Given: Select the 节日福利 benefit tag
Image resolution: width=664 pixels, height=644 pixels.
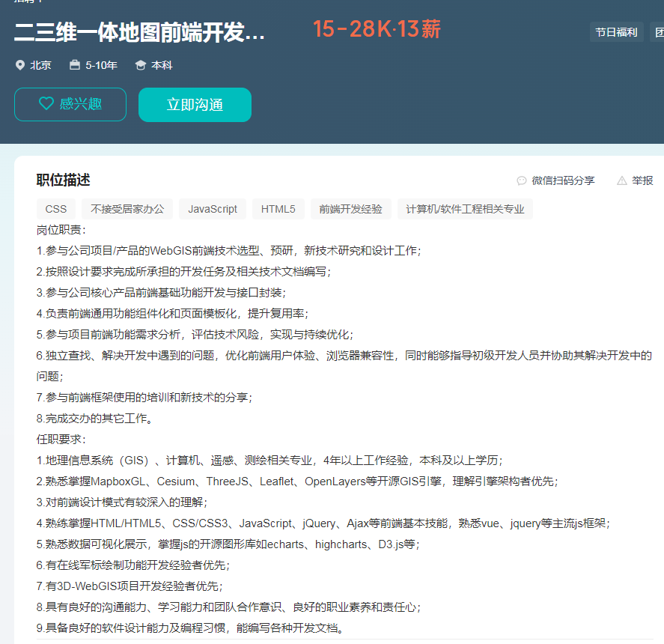Looking at the screenshot, I should 617,32.
